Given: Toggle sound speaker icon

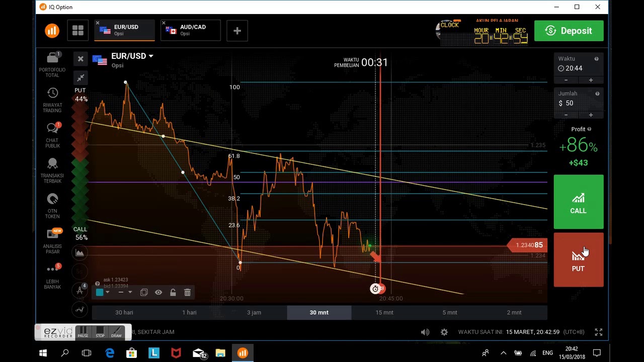Looking at the screenshot, I should click(x=425, y=332).
